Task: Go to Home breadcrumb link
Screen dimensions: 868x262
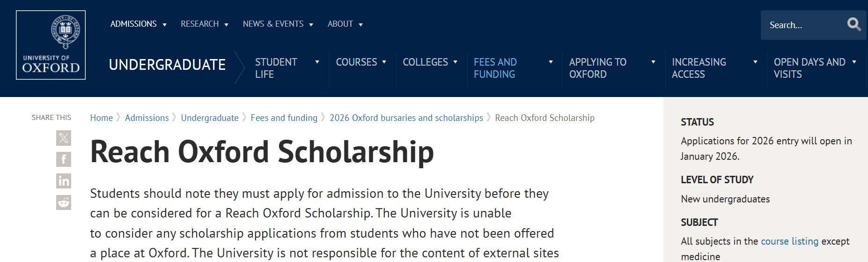Action: (101, 118)
